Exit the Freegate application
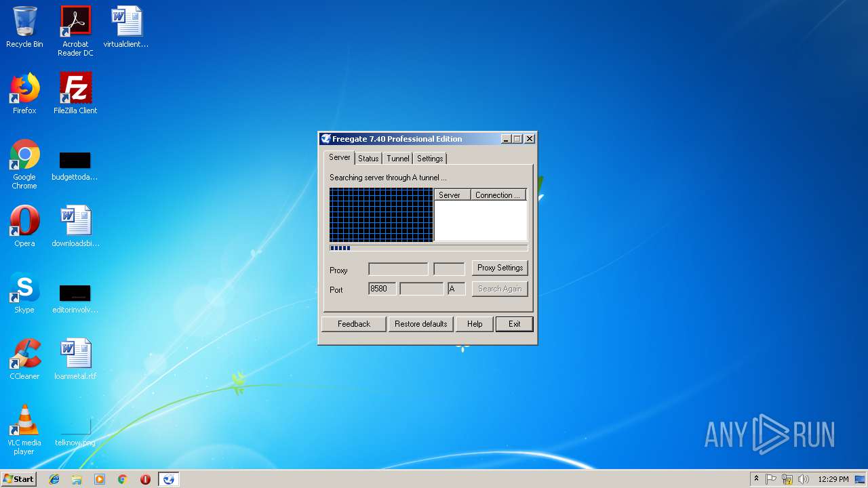868x488 pixels. (515, 324)
